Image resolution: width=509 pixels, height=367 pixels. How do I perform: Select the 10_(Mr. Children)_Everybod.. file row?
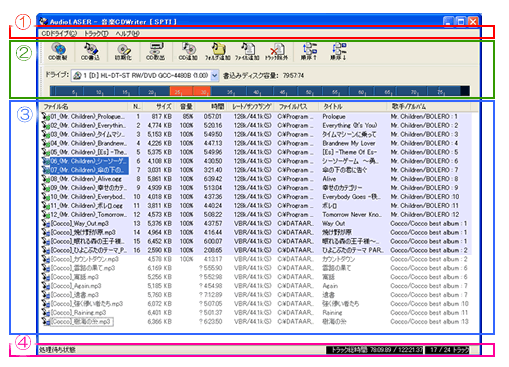coord(257,197)
